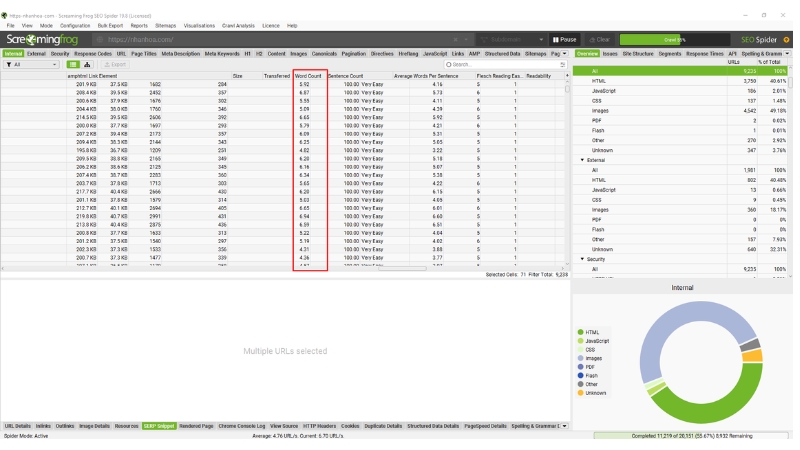Switch to the Meta Description tab

pyautogui.click(x=181, y=54)
